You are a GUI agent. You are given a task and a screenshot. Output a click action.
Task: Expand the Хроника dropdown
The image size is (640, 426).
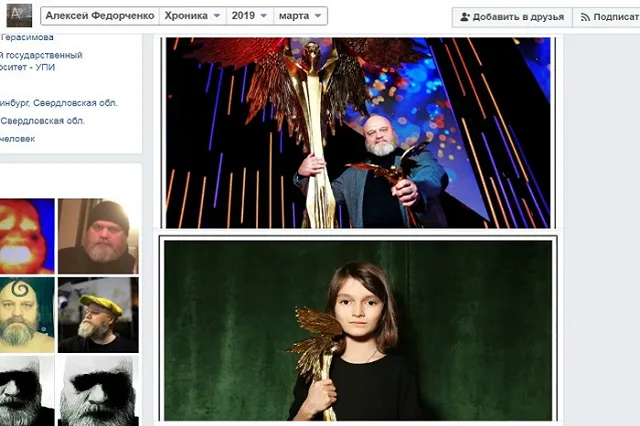[190, 16]
